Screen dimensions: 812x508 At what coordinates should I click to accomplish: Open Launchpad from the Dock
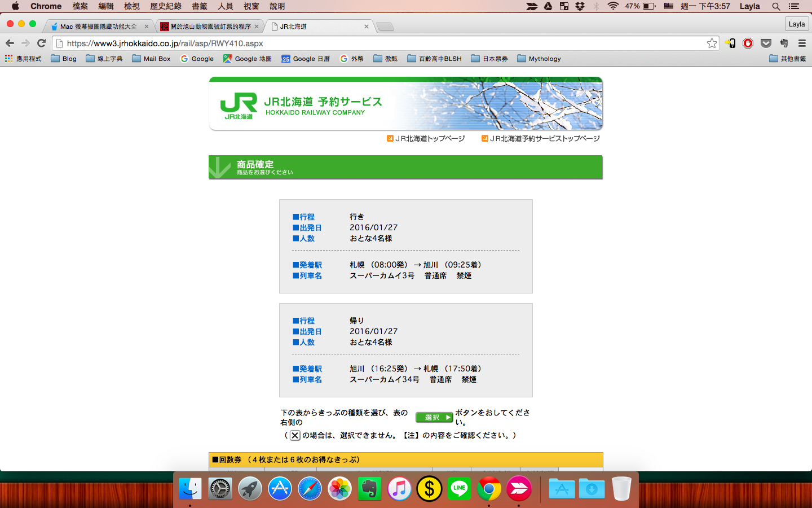click(250, 489)
